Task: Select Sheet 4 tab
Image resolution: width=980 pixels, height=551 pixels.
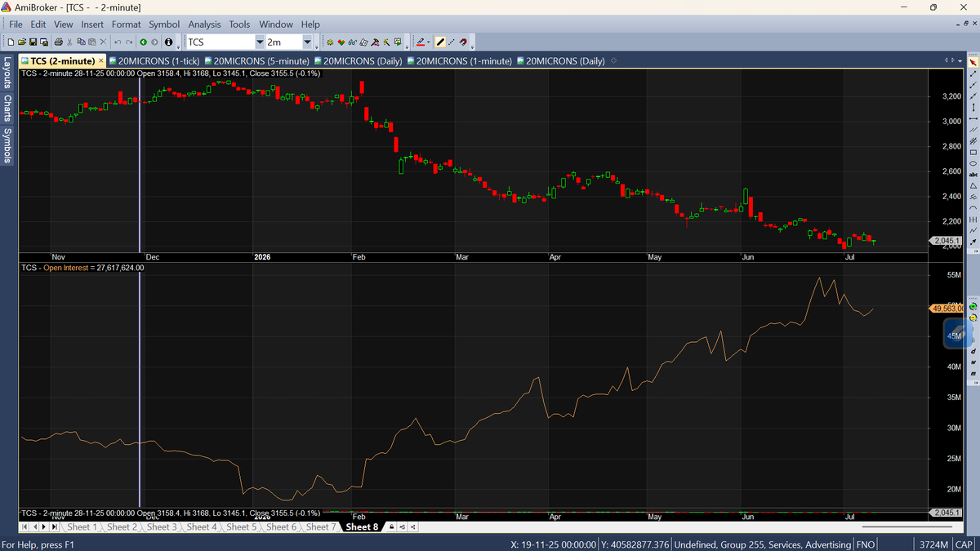Action: point(202,527)
